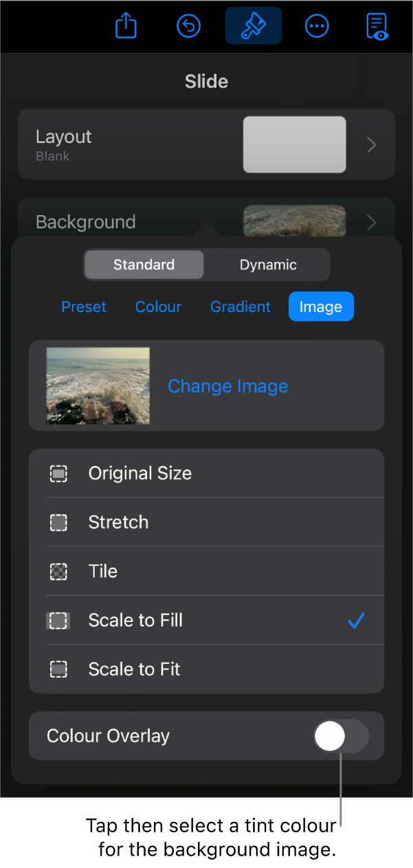This screenshot has height=868, width=413.
Task: Confirm Scale to Fill is selected
Action: coord(356,620)
